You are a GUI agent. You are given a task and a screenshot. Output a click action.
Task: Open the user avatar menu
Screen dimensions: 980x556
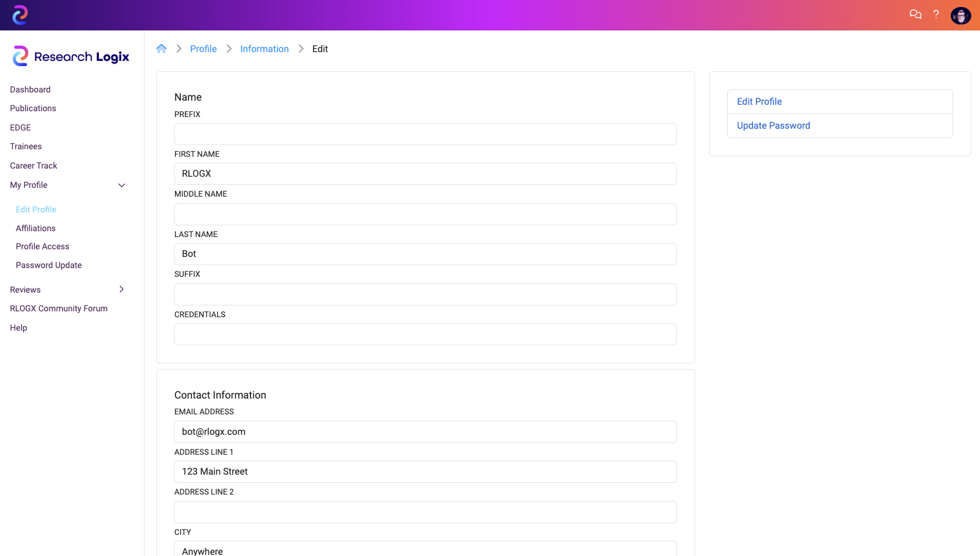click(x=961, y=15)
